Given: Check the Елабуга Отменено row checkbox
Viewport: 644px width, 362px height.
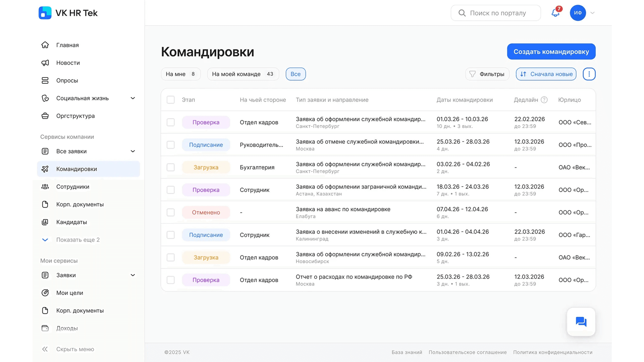Looking at the screenshot, I should [x=171, y=212].
